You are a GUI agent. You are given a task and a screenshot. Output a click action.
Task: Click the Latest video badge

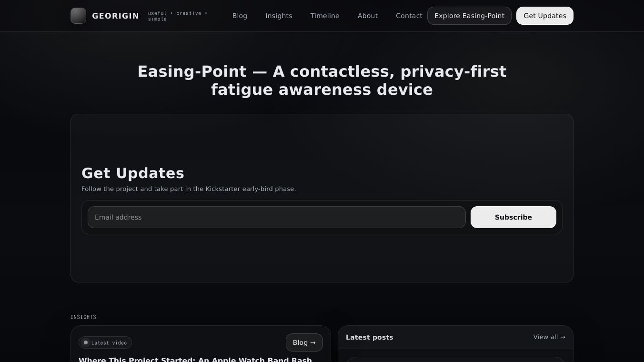pyautogui.click(x=105, y=342)
